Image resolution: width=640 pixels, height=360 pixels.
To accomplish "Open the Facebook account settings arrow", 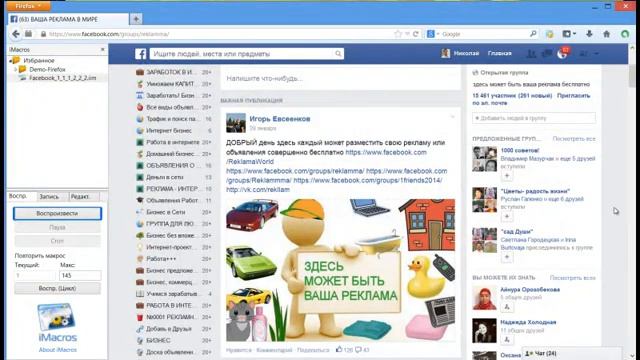I will 596,53.
